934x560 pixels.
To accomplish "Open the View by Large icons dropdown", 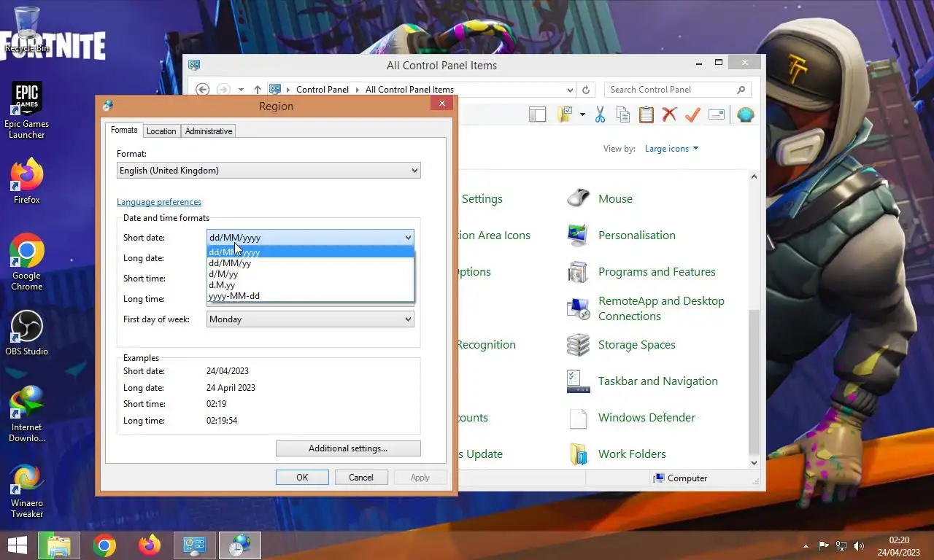I will coord(671,149).
